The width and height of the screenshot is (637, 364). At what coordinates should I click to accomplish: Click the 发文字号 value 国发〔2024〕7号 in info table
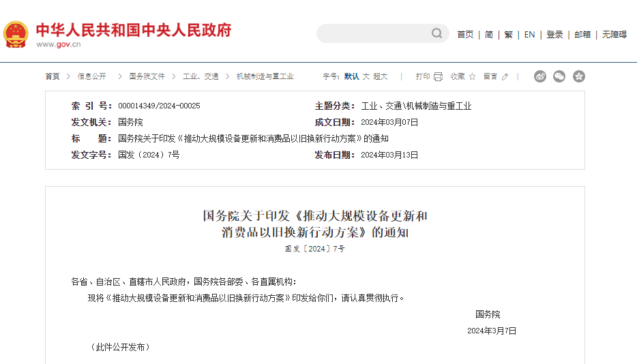point(149,155)
